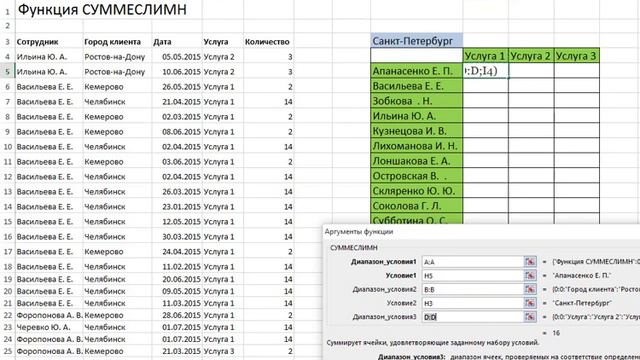Select the green Ильина Ю. А. cell
The height and width of the screenshot is (360, 640).
pos(416,116)
